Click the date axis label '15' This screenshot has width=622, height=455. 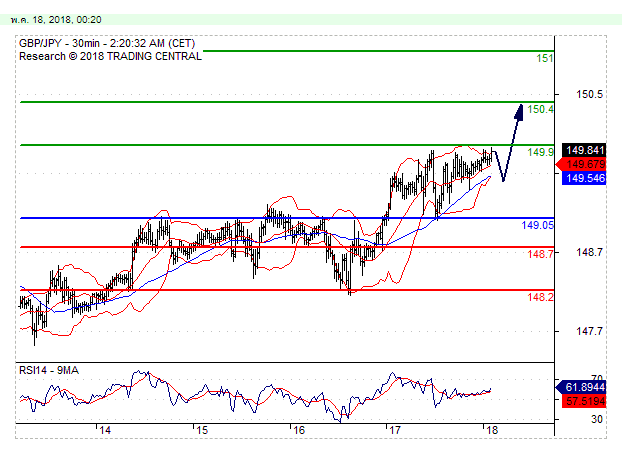(202, 430)
